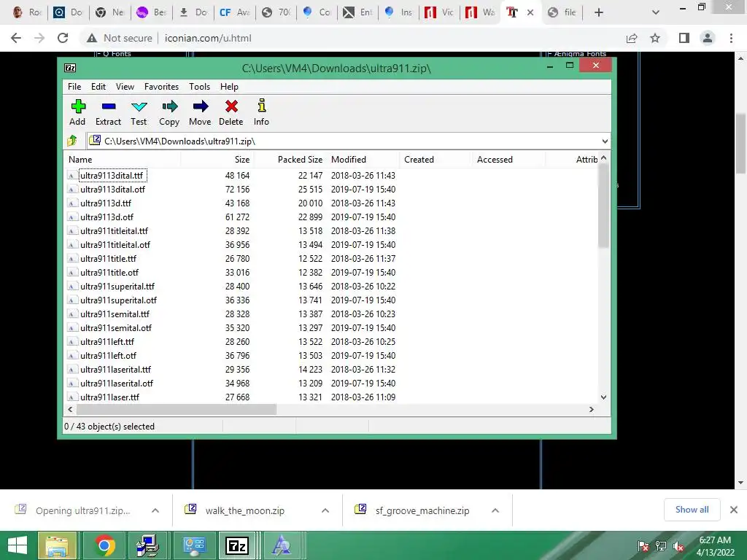Viewport: 747px width, 560px height.
Task: Select file ultra911titleital.ttf
Action: pyautogui.click(x=114, y=231)
